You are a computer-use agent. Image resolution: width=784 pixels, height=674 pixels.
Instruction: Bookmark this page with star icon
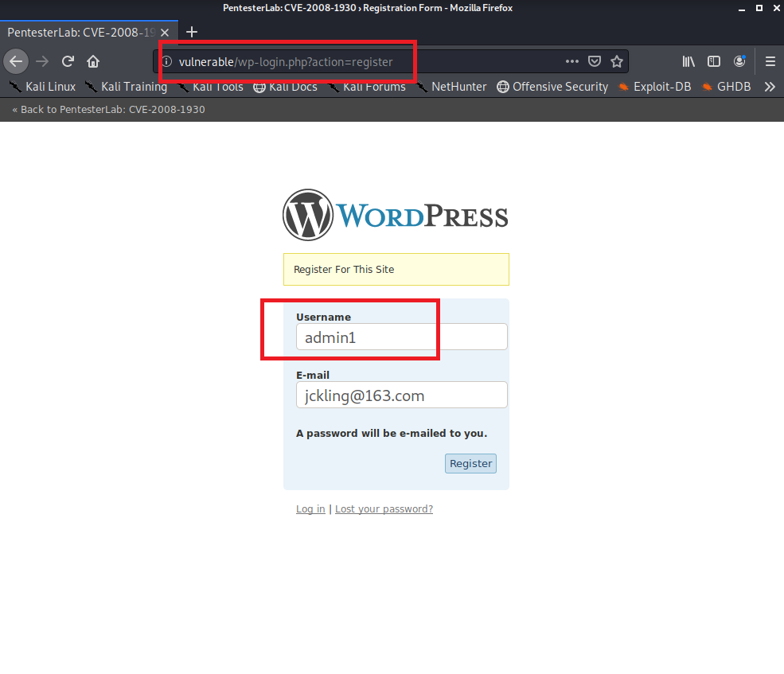tap(616, 61)
